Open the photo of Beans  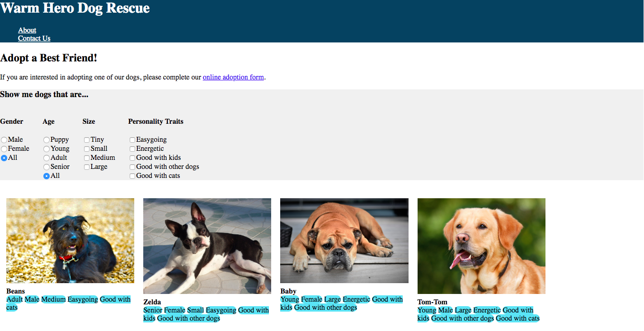tap(70, 241)
